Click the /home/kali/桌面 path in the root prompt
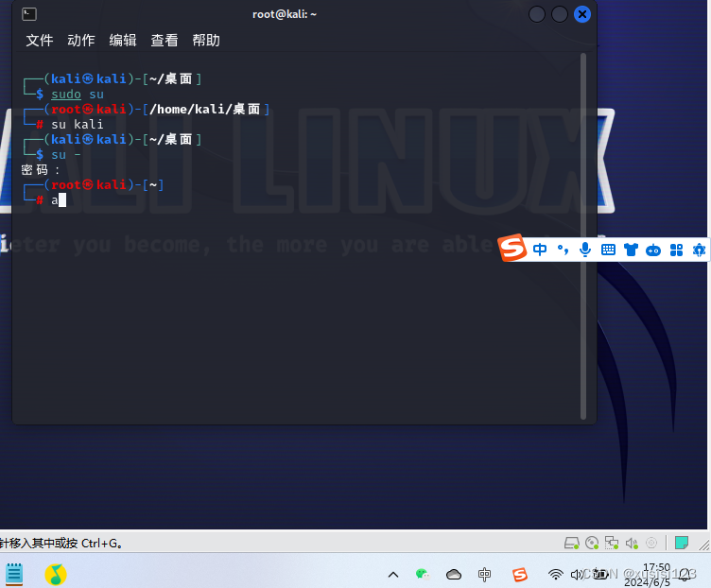This screenshot has height=588, width=711. click(x=205, y=110)
